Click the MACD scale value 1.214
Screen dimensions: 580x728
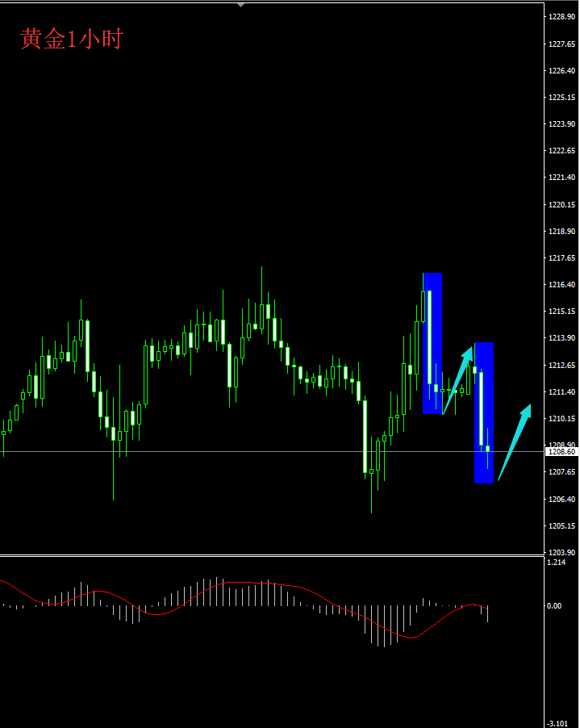point(557,563)
